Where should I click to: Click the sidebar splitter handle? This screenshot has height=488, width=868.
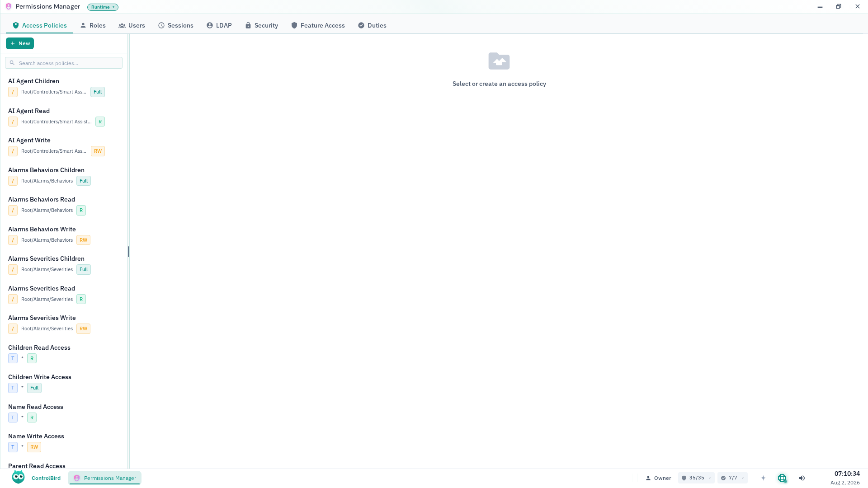click(128, 252)
